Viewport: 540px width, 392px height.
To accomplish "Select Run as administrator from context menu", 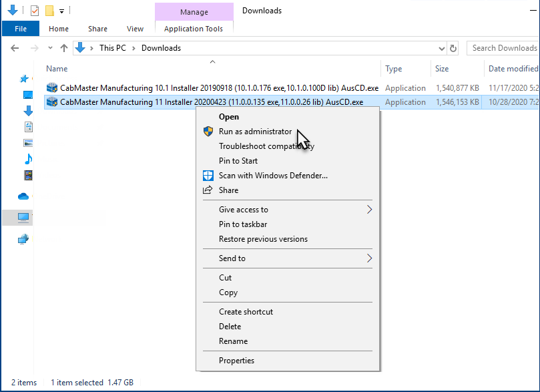I will point(257,131).
